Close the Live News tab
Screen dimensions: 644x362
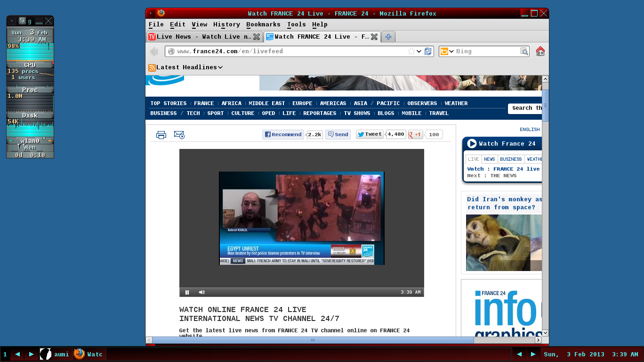pos(257,37)
